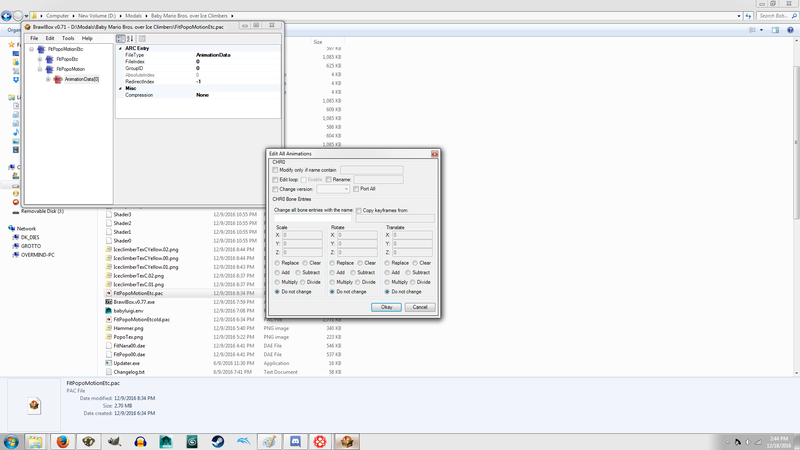Open Firefox from the taskbar
This screenshot has width=800, height=450.
pyautogui.click(x=62, y=441)
